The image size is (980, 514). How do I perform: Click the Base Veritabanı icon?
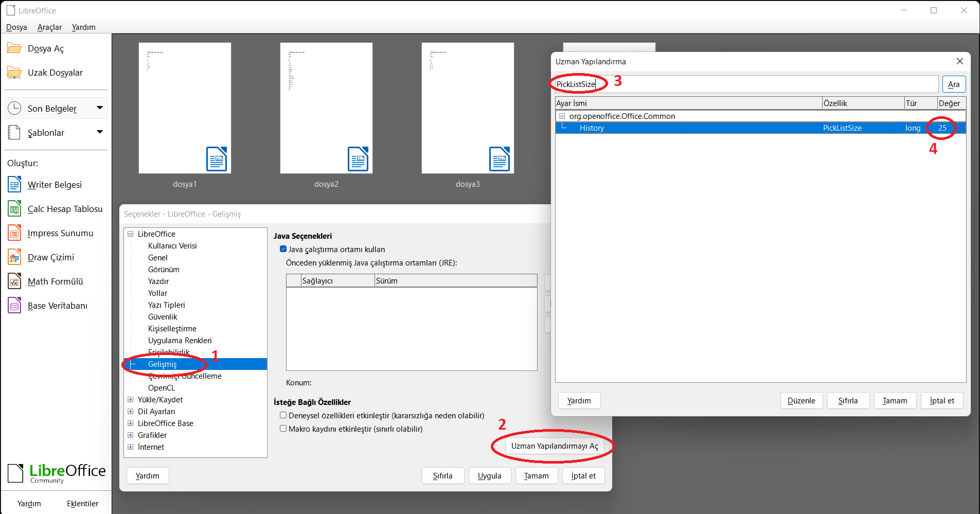(14, 305)
